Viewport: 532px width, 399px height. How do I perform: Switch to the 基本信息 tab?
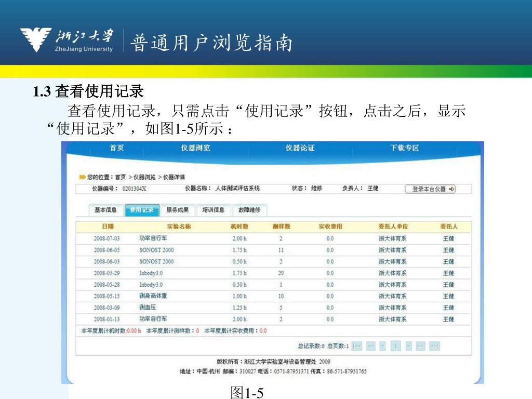point(105,210)
